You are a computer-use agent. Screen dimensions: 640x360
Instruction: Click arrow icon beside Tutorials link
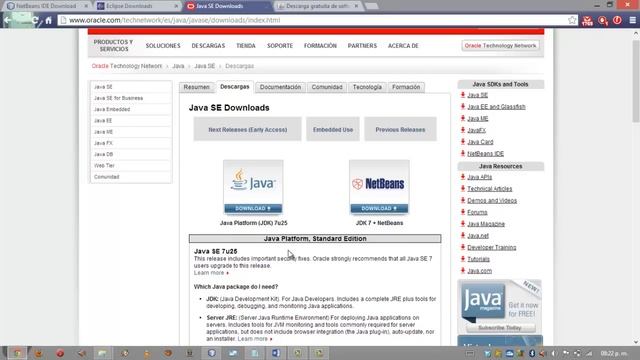coord(463,259)
